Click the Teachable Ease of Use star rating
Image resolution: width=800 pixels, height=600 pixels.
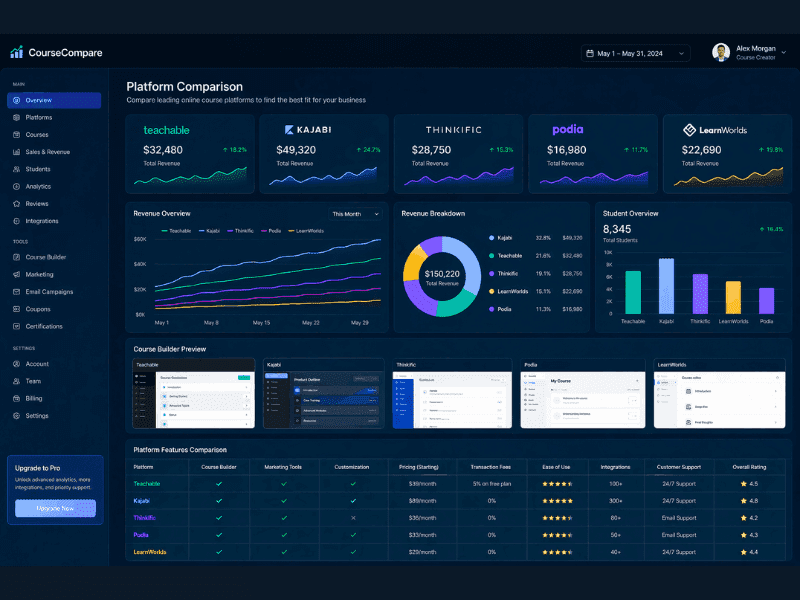point(557,484)
